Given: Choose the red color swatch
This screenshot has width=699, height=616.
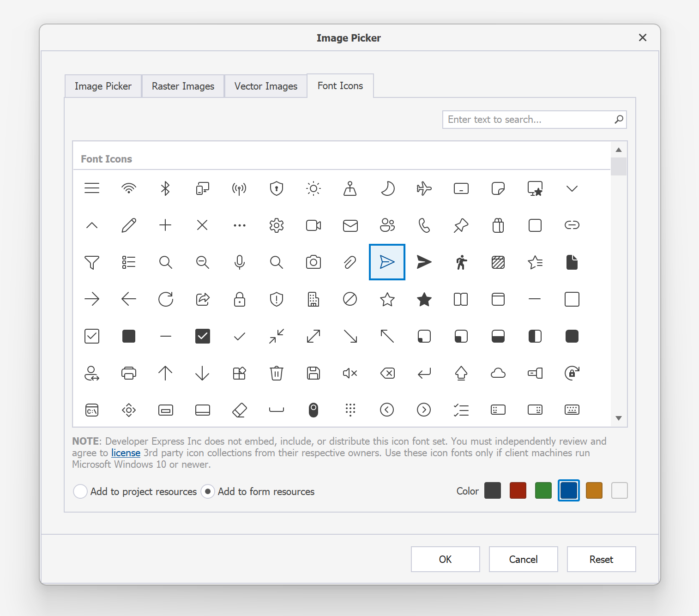Looking at the screenshot, I should [x=518, y=490].
